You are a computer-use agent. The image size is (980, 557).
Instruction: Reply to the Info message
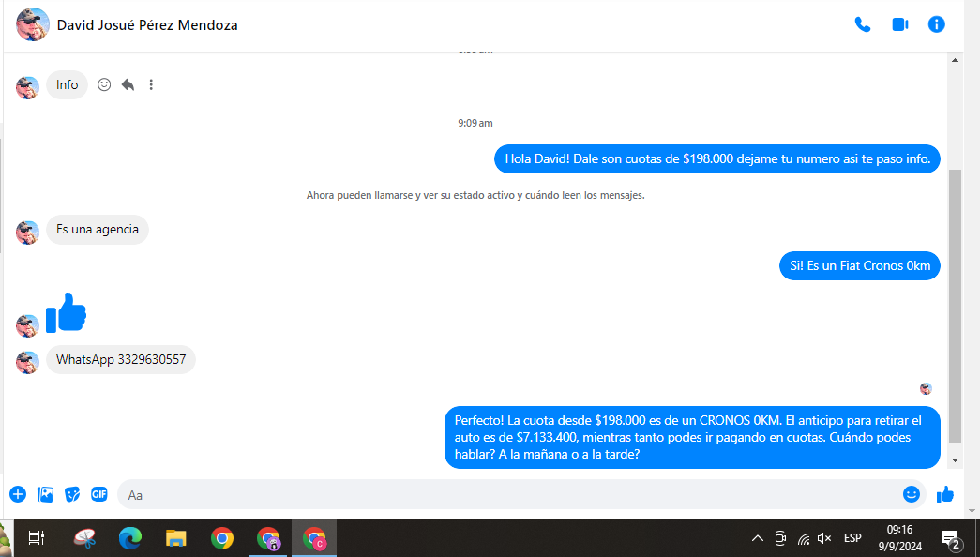pos(128,84)
